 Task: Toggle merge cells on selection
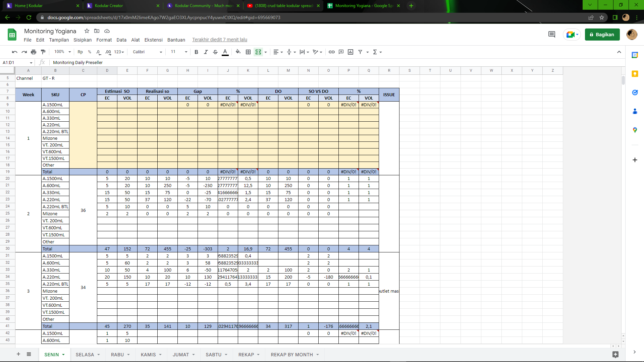tap(258, 52)
